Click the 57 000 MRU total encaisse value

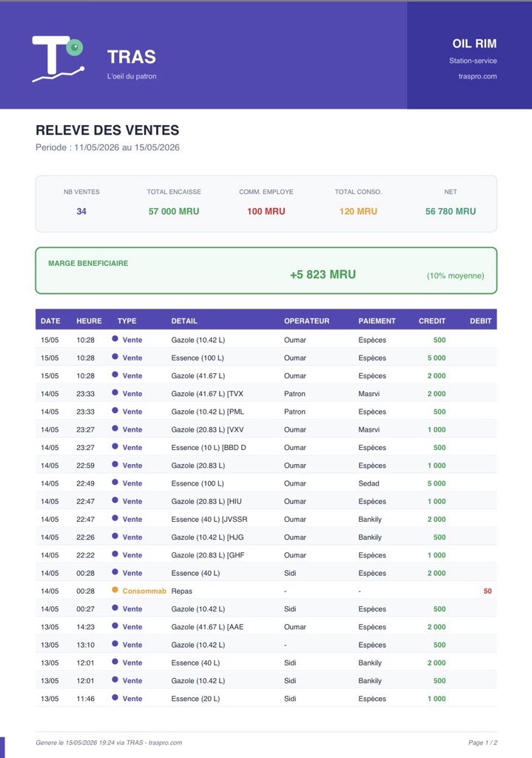[174, 211]
